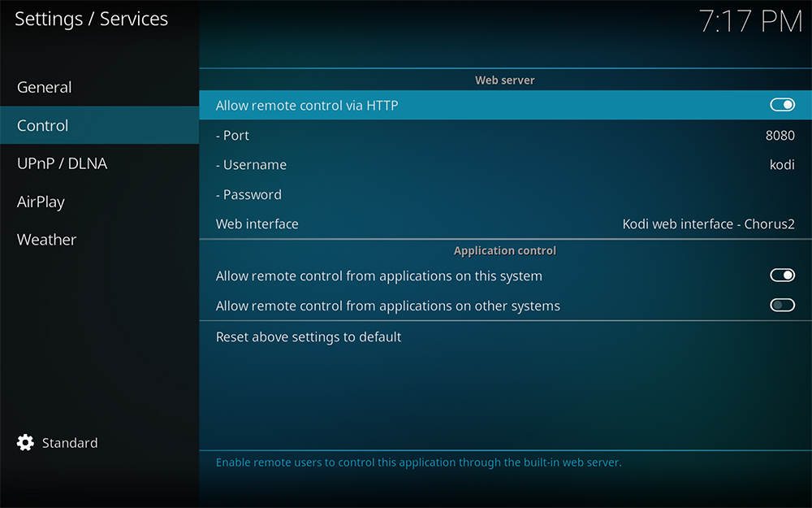This screenshot has width=812, height=508.
Task: Click the Web server section header
Action: click(505, 80)
